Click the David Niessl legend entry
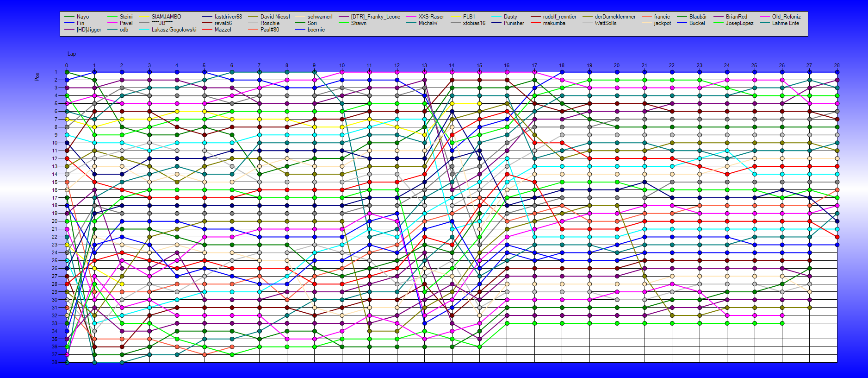The image size is (868, 378). pyautogui.click(x=275, y=17)
